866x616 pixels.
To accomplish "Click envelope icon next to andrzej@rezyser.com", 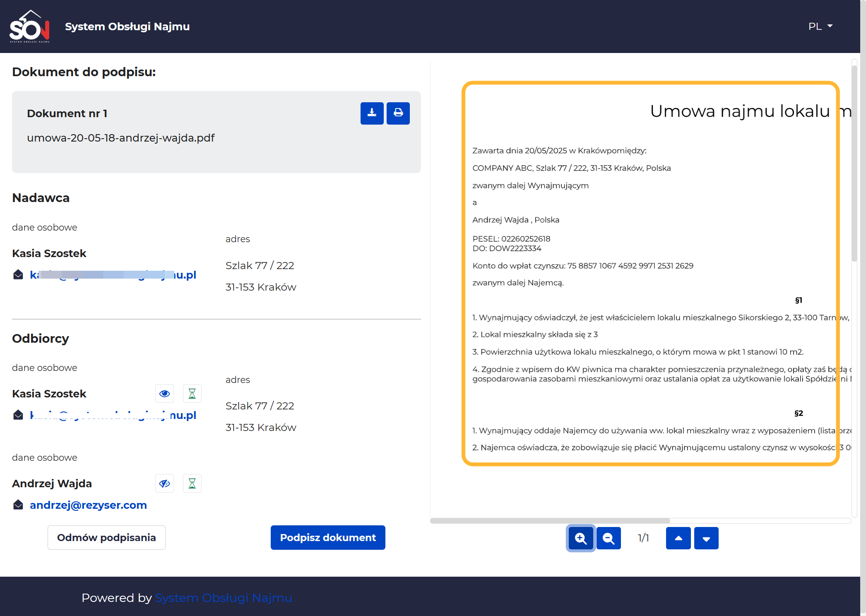I will 18,505.
